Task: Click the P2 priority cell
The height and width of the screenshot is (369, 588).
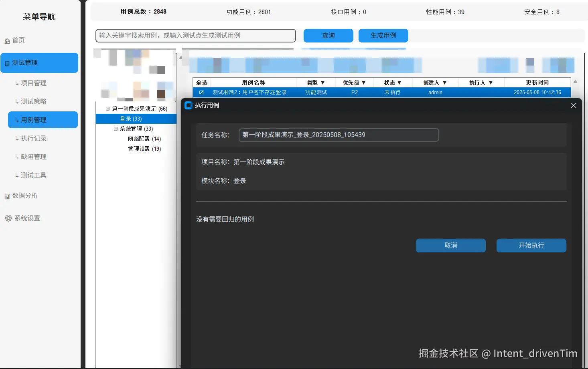Action: pos(355,92)
